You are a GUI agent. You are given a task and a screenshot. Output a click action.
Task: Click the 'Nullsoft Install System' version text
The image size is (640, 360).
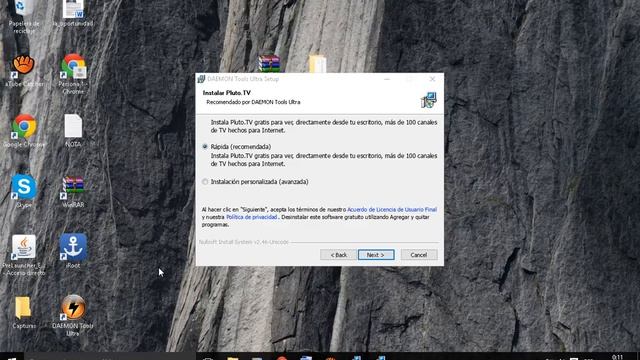click(x=244, y=242)
